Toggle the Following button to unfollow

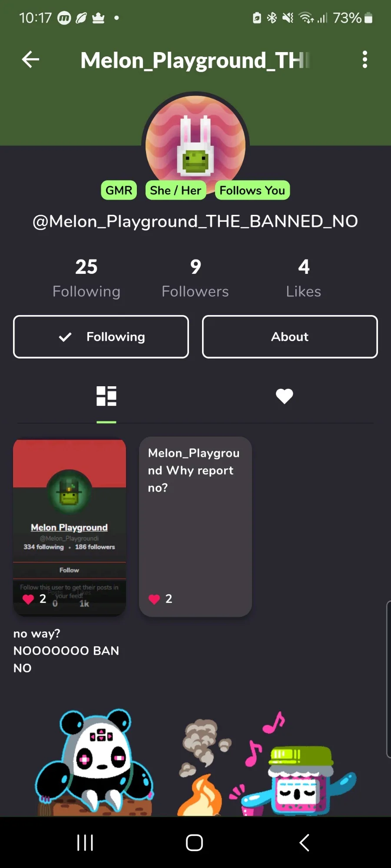point(101,337)
